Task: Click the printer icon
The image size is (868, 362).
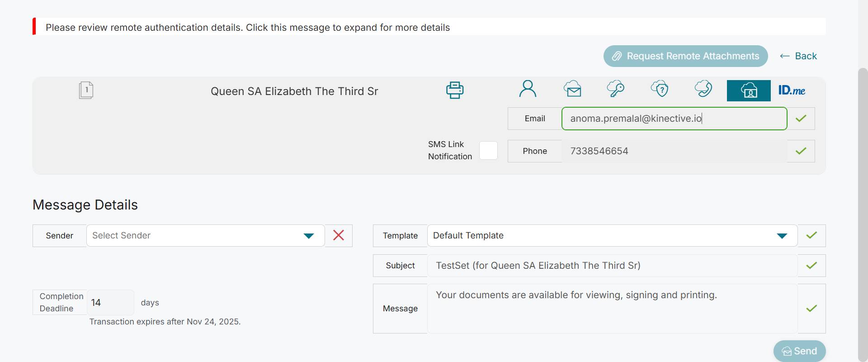Action: tap(455, 90)
